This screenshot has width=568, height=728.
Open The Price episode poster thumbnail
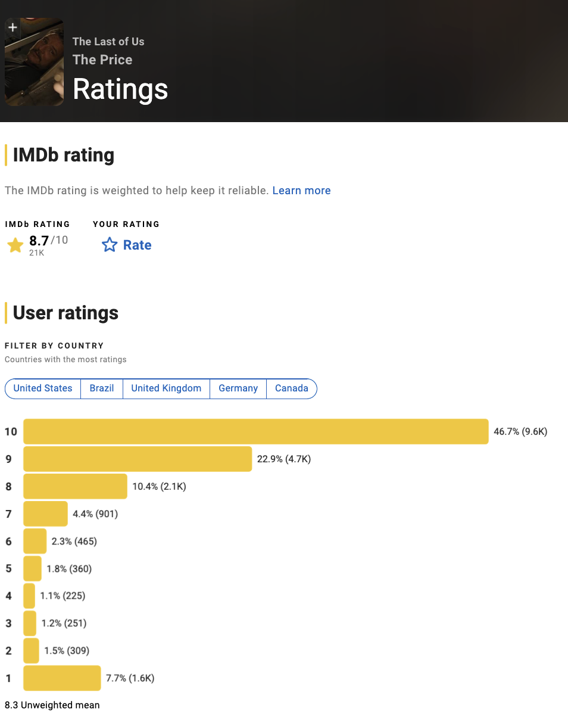tap(34, 62)
